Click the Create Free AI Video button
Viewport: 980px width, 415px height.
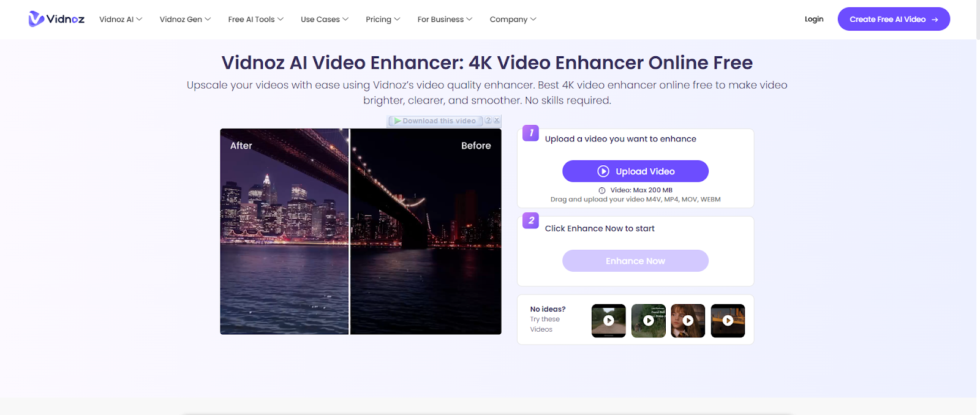pos(893,19)
